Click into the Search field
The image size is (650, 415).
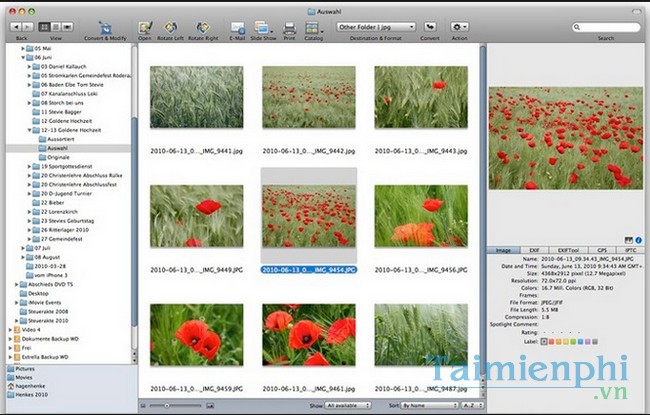(606, 27)
